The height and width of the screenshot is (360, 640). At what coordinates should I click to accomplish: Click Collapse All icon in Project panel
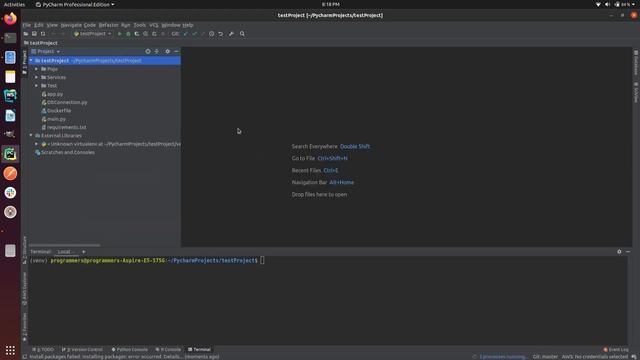pyautogui.click(x=157, y=51)
